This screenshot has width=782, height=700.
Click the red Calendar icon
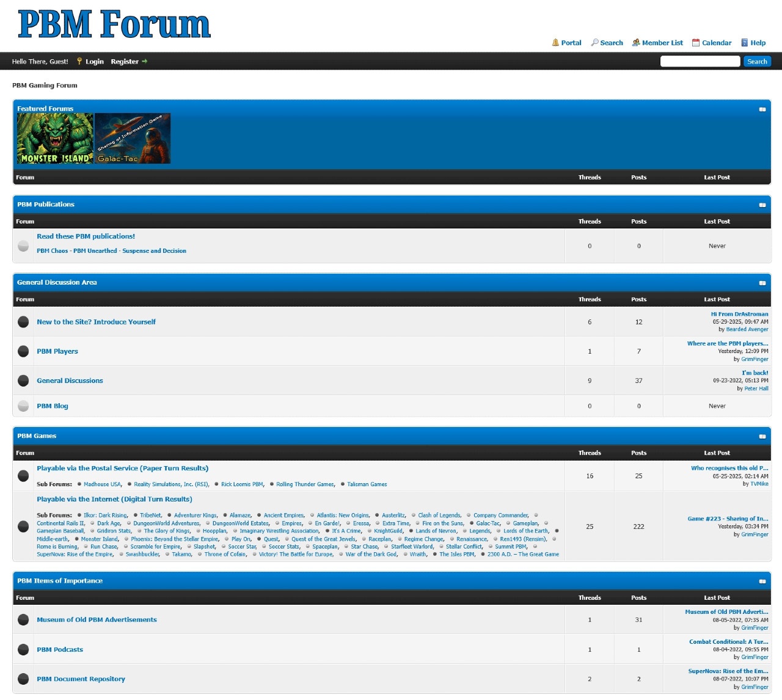coord(695,42)
